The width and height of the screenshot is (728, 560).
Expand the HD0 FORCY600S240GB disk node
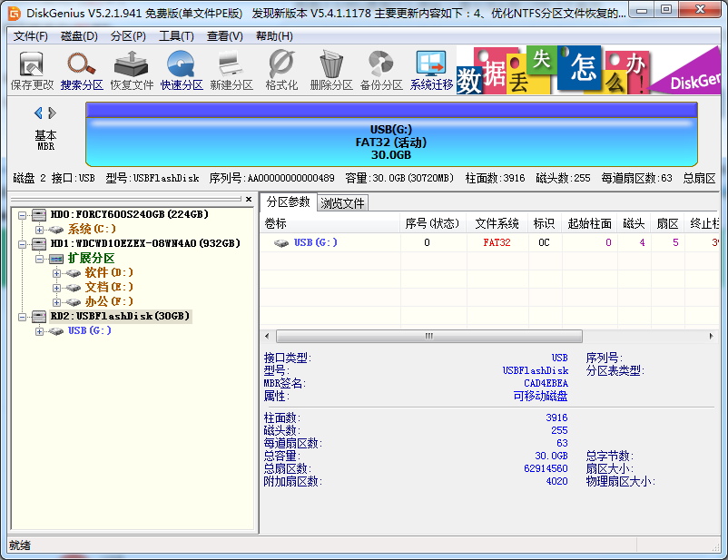point(24,214)
